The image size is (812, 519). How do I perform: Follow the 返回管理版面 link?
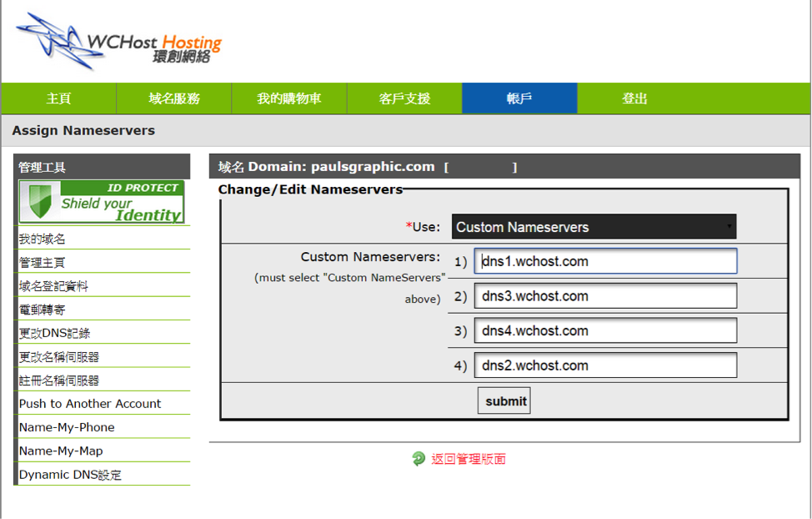469,459
